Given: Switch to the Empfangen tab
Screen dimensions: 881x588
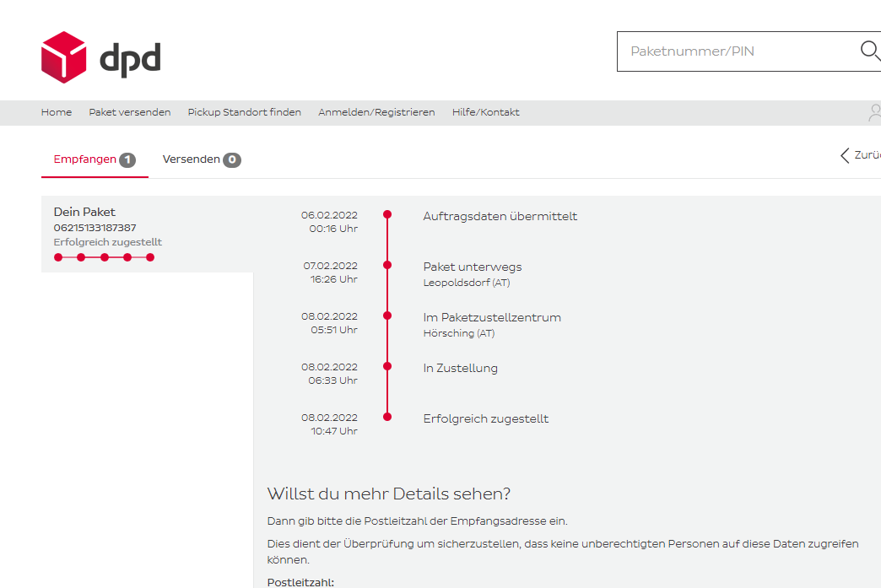Looking at the screenshot, I should pyautogui.click(x=84, y=159).
